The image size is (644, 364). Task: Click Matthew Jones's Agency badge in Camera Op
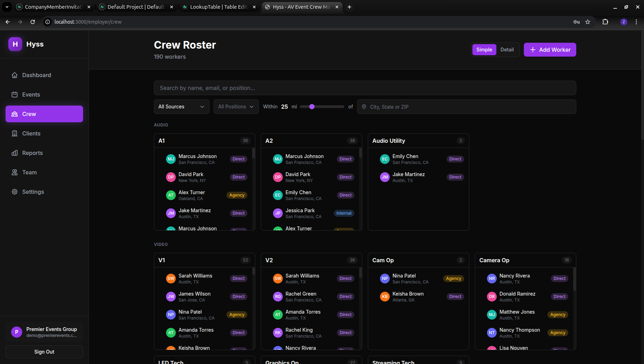click(558, 315)
